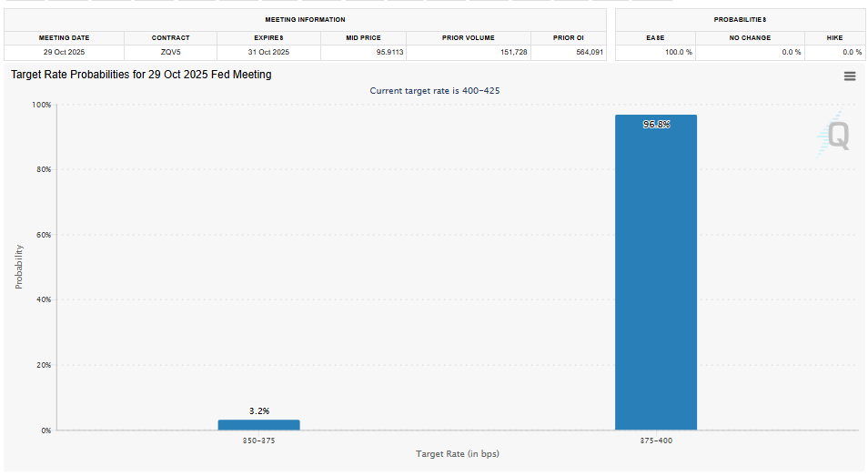Click the ZQV5 contract cell

(x=170, y=52)
